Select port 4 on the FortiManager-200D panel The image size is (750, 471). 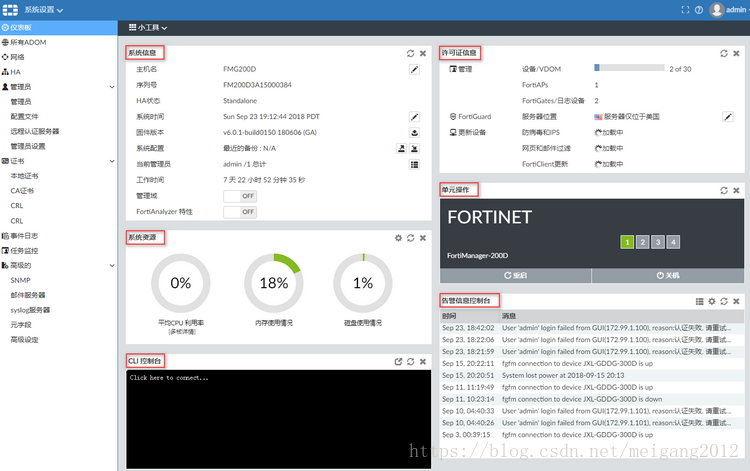pos(673,242)
